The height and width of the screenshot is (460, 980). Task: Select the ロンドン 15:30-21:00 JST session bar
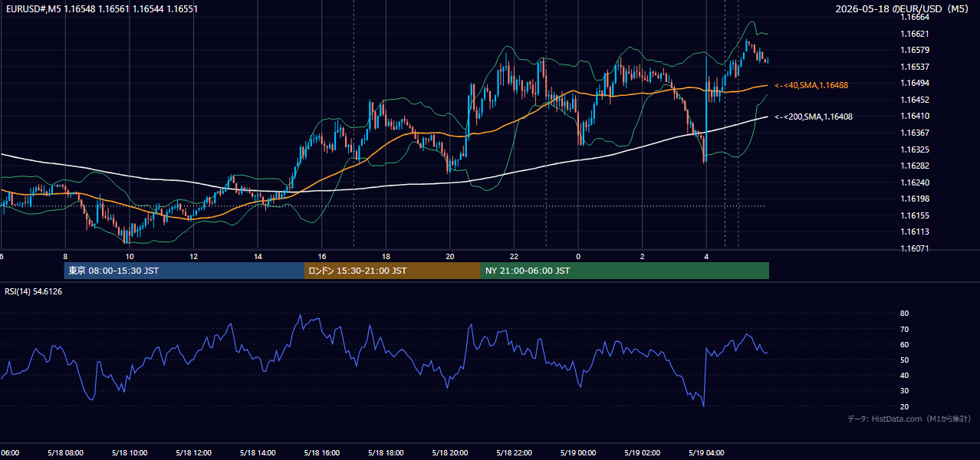point(393,271)
